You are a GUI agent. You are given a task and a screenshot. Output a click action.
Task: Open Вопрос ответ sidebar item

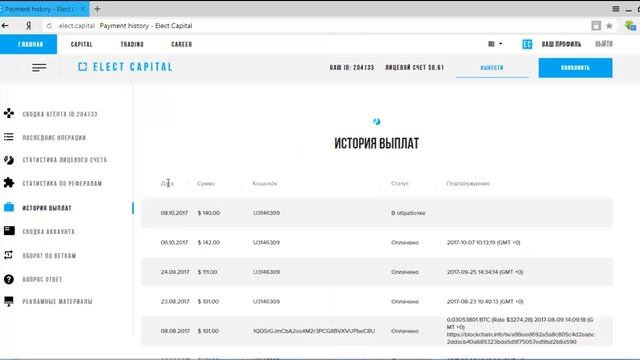coord(42,280)
